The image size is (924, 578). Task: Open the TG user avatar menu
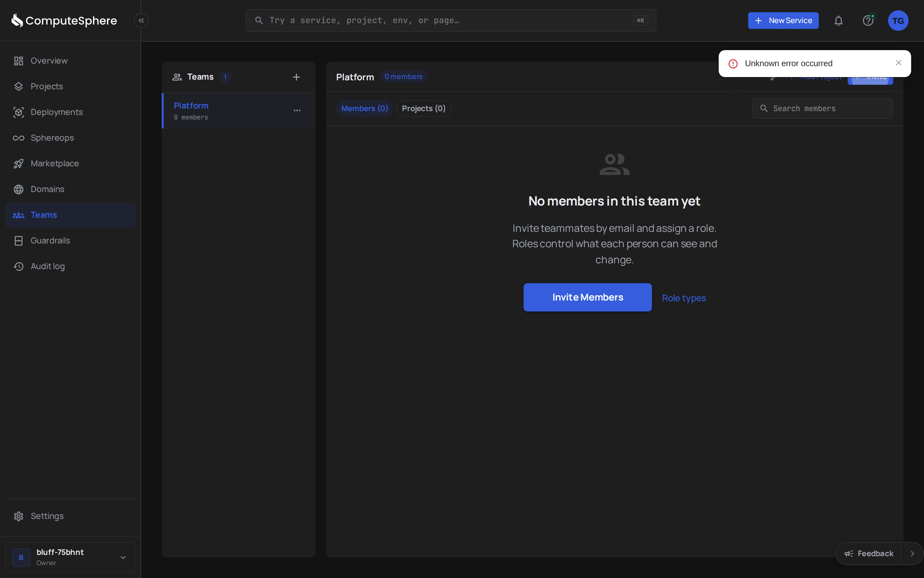[x=898, y=21]
